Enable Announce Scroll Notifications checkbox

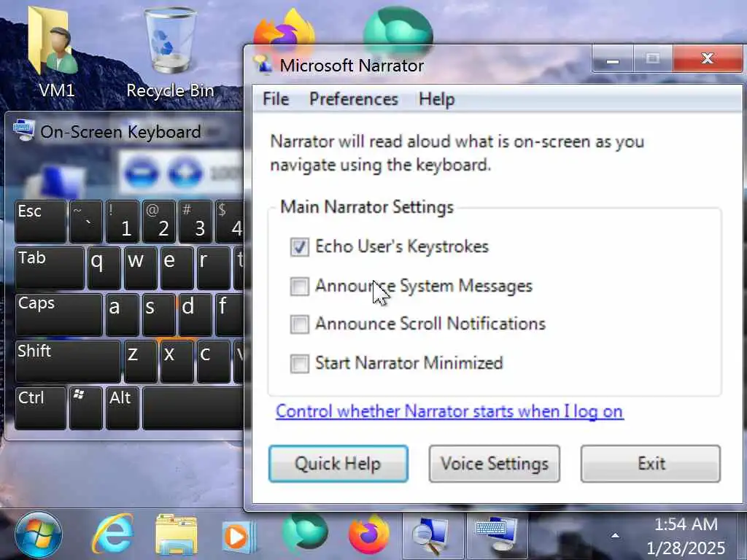click(x=300, y=324)
